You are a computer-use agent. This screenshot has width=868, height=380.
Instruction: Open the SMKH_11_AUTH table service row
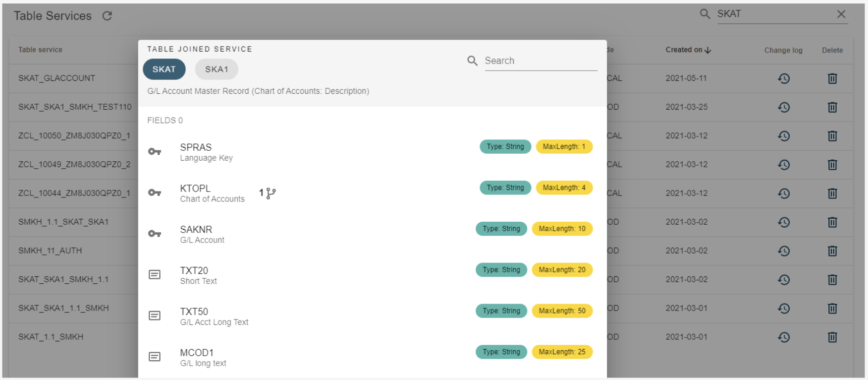(x=50, y=251)
